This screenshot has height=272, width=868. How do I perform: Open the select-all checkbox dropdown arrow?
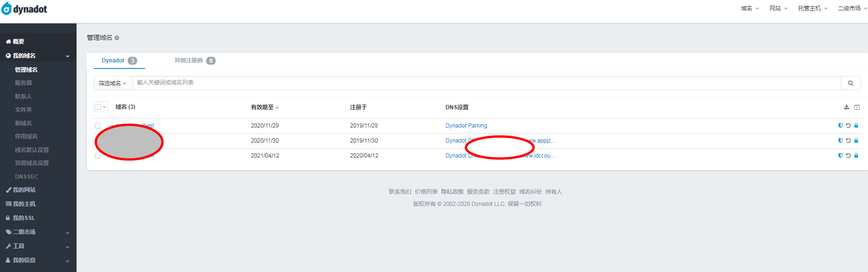click(105, 107)
